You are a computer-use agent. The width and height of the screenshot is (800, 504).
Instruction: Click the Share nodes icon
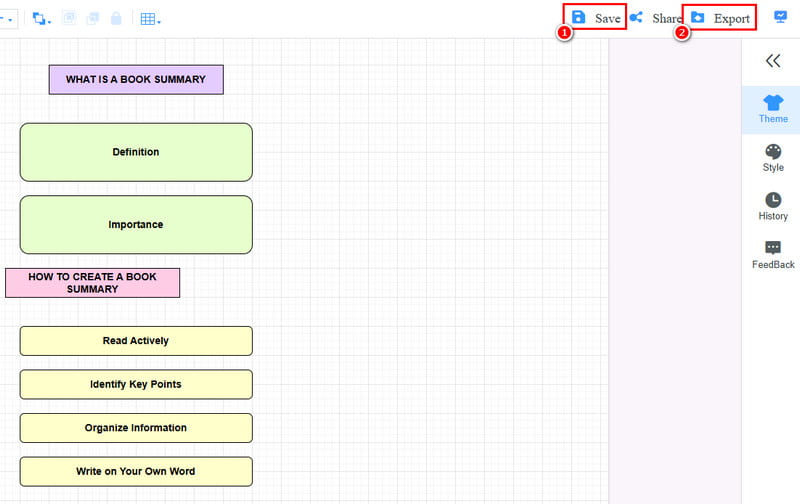pos(636,18)
